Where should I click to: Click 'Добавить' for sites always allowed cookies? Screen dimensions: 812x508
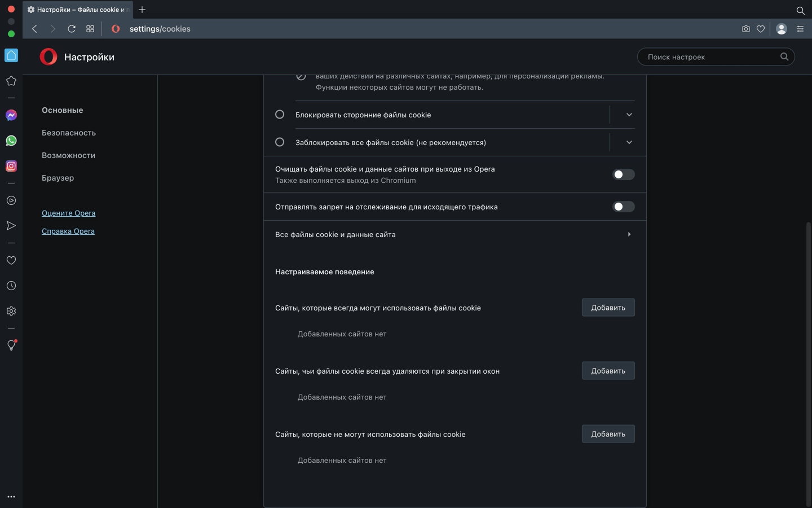pyautogui.click(x=608, y=308)
